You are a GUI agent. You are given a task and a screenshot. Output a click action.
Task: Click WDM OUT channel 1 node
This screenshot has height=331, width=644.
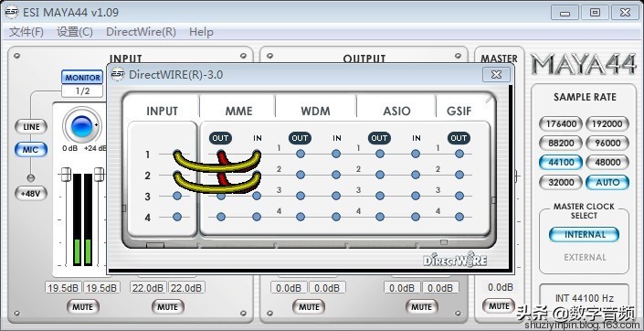pos(301,154)
